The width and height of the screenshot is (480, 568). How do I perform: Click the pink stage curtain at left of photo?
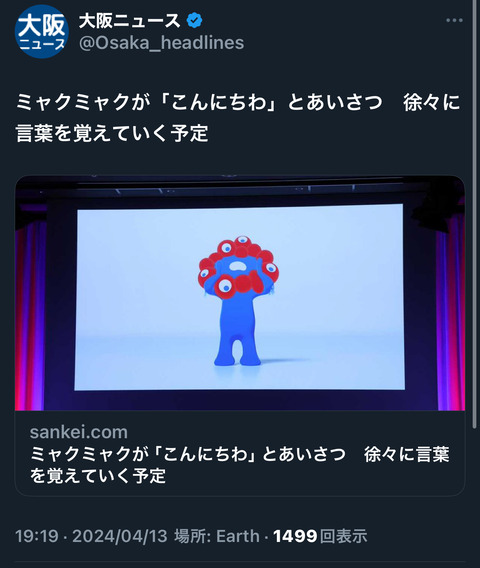(x=30, y=308)
